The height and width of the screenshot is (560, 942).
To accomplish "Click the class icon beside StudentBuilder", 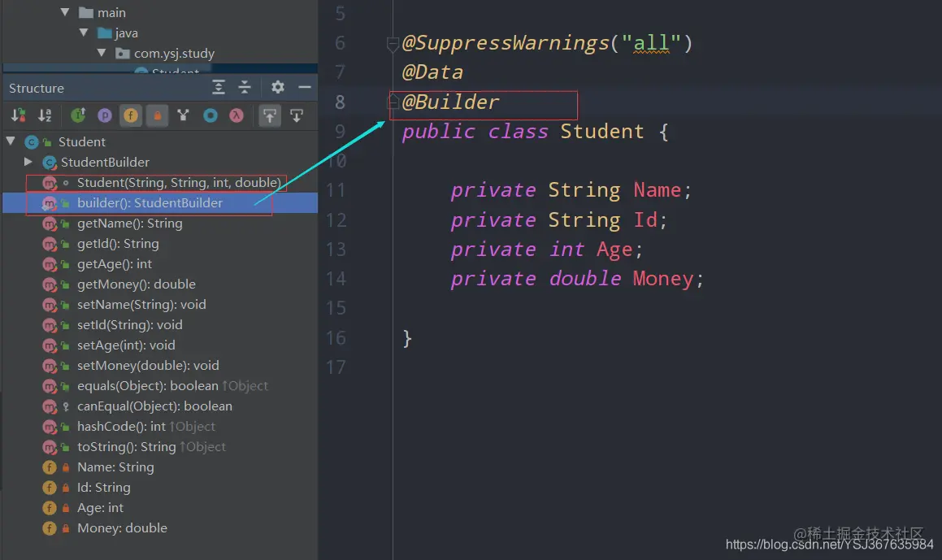I will (50, 163).
